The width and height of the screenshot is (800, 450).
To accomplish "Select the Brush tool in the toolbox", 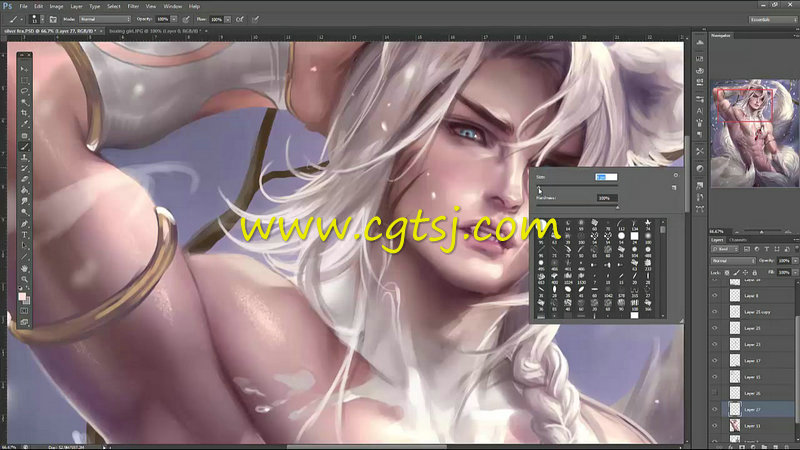I will pyautogui.click(x=24, y=147).
